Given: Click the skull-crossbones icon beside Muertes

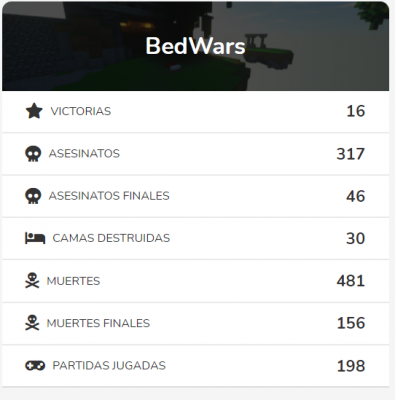Looking at the screenshot, I should point(32,281).
